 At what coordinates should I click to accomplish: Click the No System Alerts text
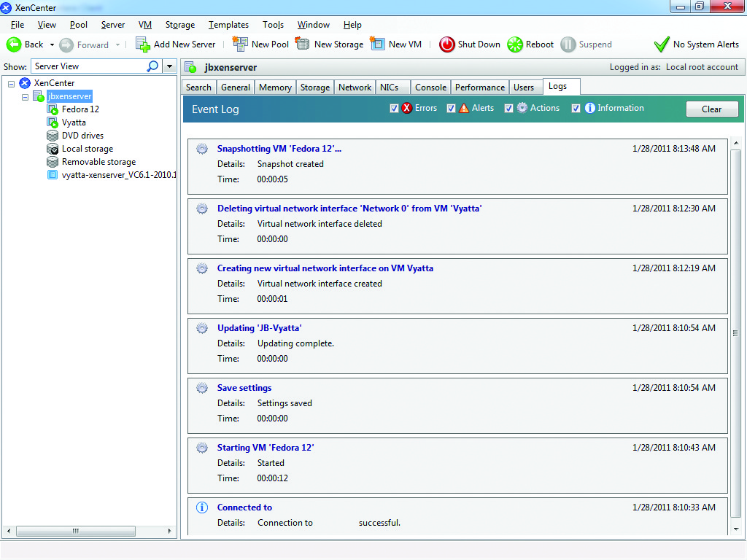[706, 44]
